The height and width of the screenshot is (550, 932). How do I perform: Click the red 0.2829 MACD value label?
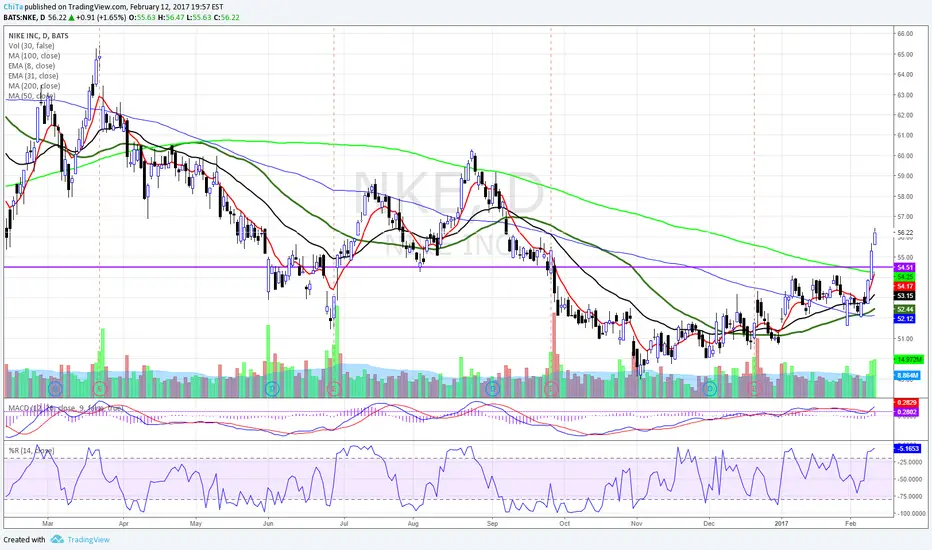906,403
